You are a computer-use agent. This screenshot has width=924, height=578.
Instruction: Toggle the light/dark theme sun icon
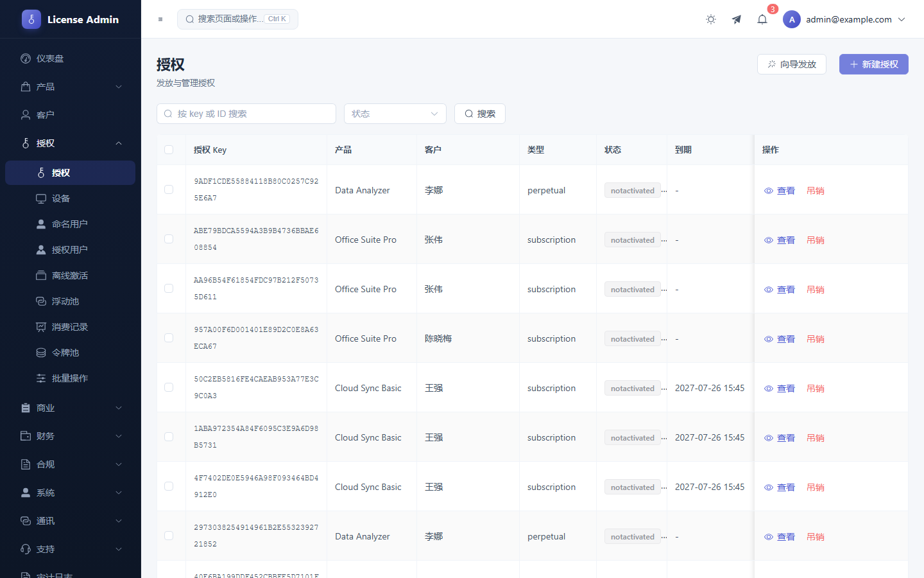click(x=711, y=19)
